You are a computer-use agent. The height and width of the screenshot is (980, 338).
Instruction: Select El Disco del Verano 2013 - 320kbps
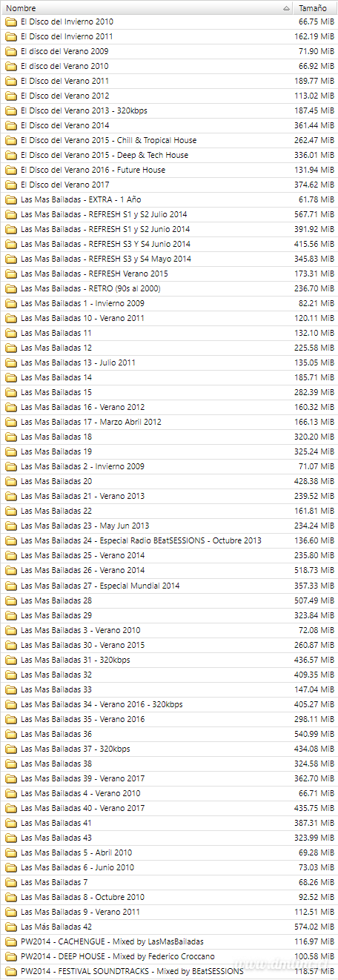pos(169,110)
